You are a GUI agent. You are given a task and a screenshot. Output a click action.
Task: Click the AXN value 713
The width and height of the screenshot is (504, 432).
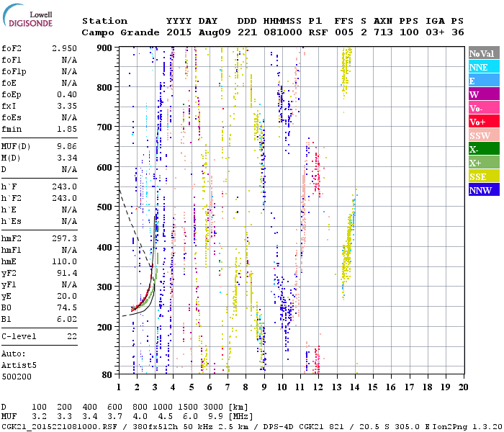tap(383, 32)
